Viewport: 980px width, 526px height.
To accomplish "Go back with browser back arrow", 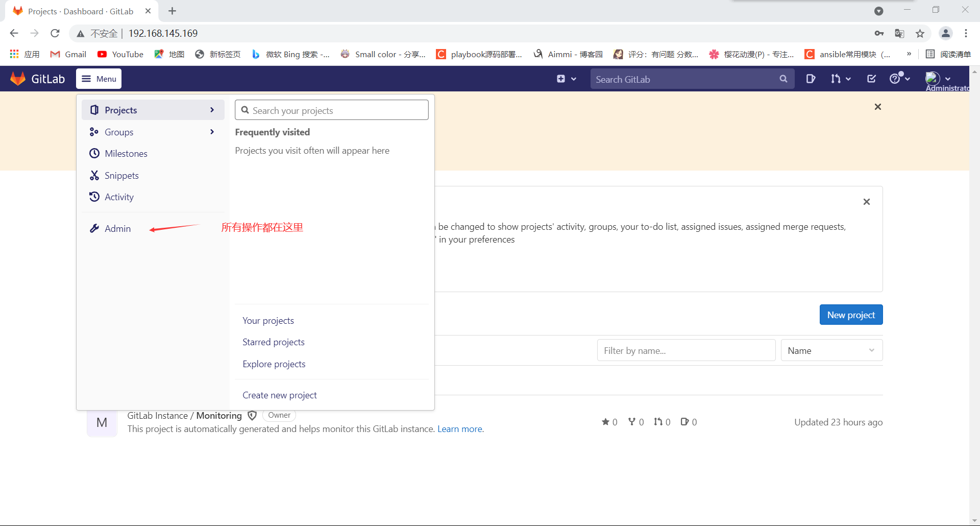I will [14, 33].
